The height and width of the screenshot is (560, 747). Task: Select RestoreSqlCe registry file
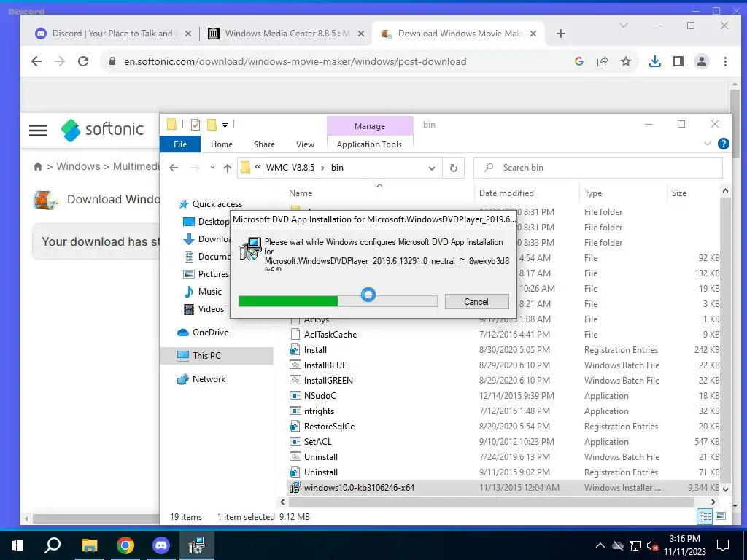coord(329,426)
